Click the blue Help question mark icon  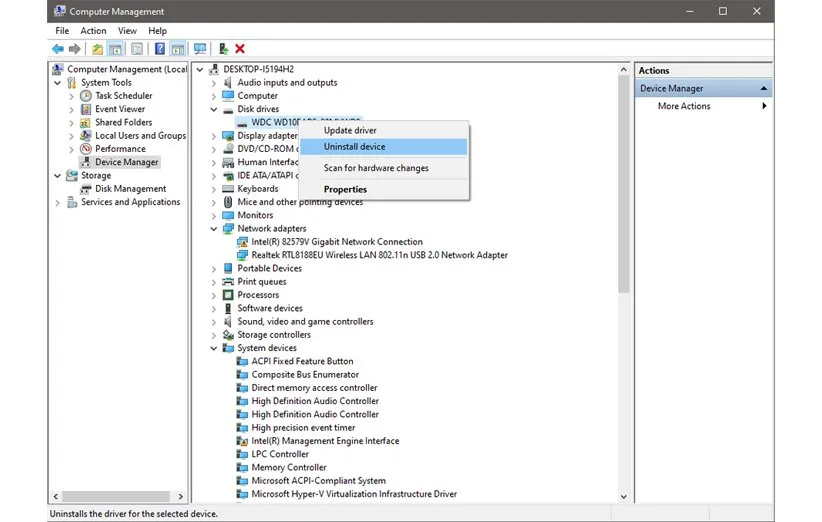(x=160, y=49)
